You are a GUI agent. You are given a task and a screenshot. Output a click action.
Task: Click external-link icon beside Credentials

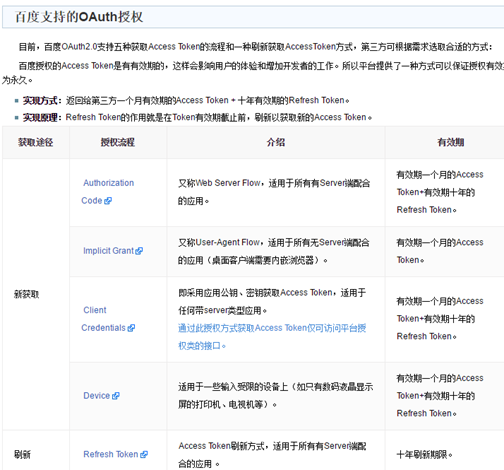(x=131, y=328)
